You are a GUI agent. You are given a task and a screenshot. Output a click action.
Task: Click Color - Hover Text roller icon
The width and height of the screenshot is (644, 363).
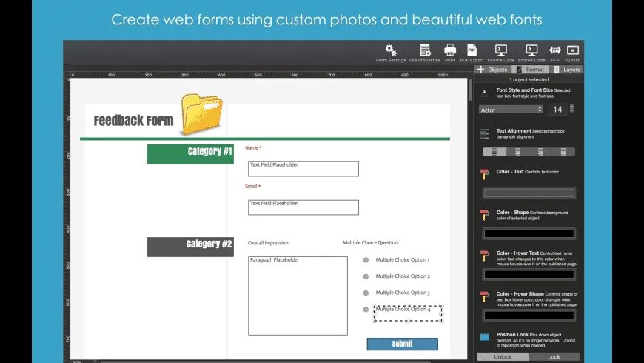(x=485, y=256)
